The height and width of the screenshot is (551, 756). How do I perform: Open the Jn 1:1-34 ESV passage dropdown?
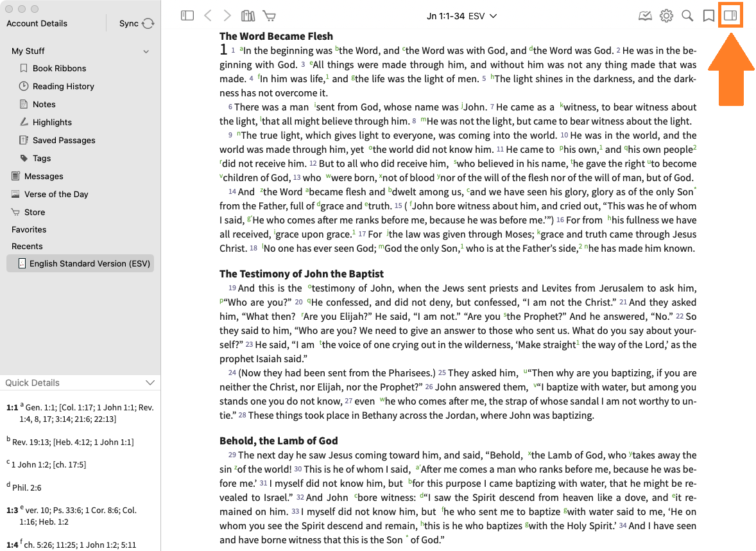click(461, 16)
